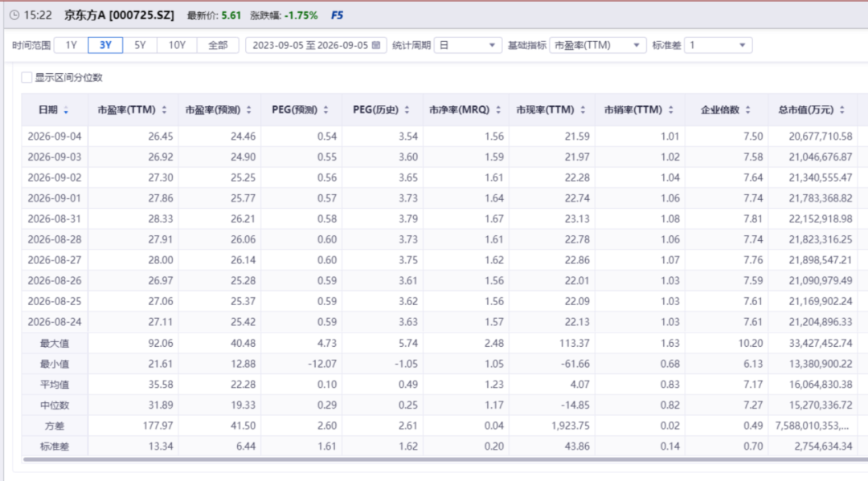This screenshot has width=868, height=481.
Task: Sort by 市盈率(TTM) column arrows
Action: pos(165,110)
